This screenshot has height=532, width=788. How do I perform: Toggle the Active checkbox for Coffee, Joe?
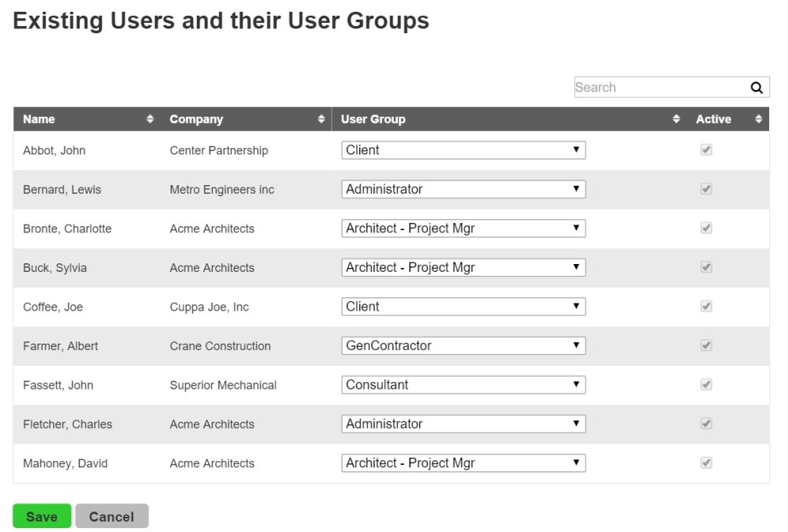point(707,307)
